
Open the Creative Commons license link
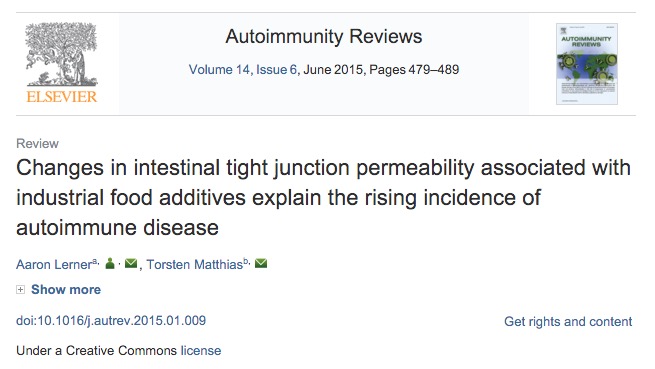[201, 351]
